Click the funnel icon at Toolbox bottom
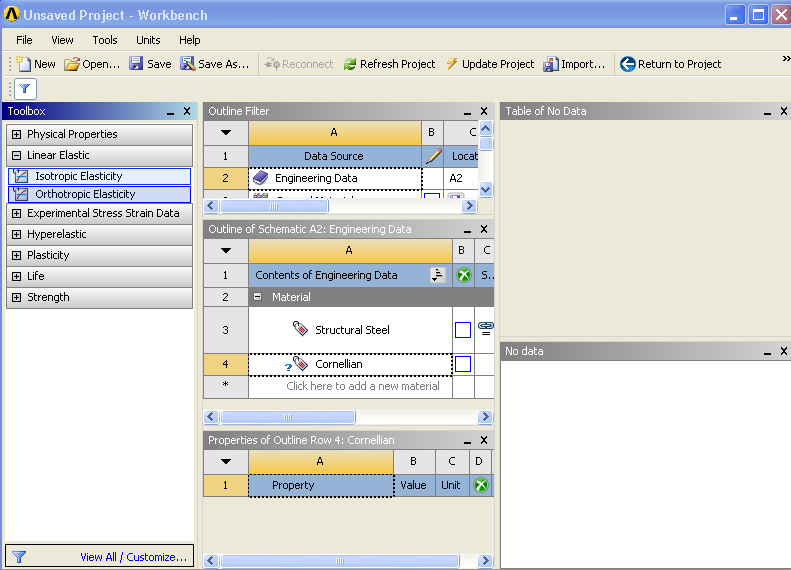Image resolution: width=791 pixels, height=570 pixels. [x=19, y=556]
